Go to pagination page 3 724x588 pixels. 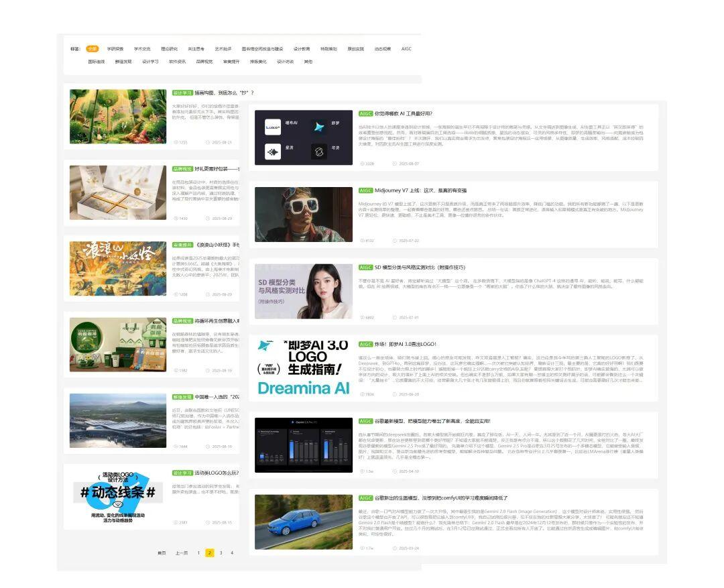pyautogui.click(x=221, y=553)
